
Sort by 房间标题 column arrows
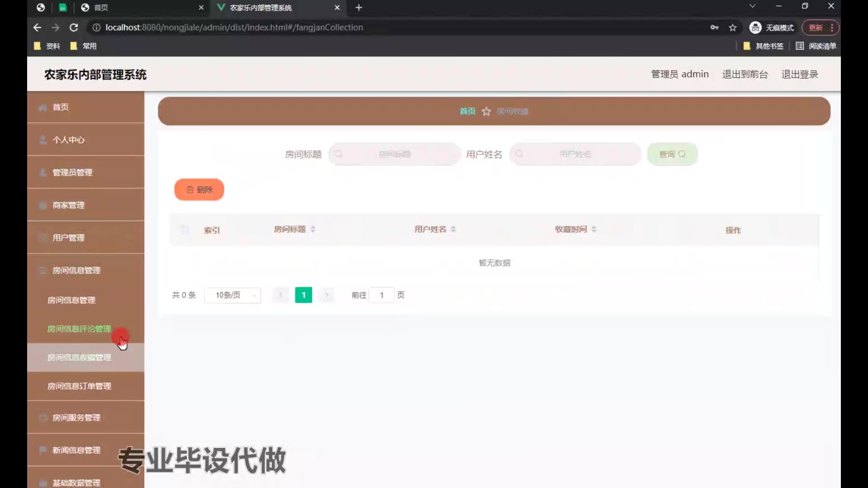(x=313, y=230)
